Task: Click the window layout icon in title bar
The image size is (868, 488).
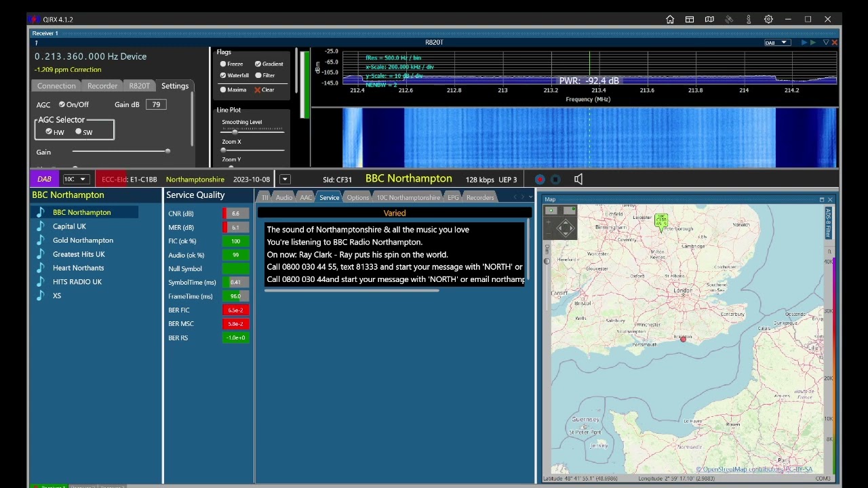Action: pyautogui.click(x=690, y=20)
